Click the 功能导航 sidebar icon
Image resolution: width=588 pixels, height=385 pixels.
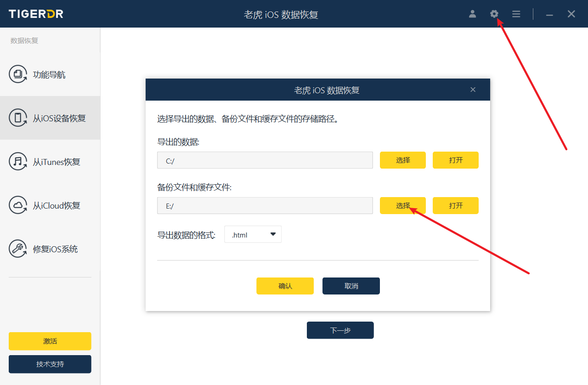click(18, 74)
